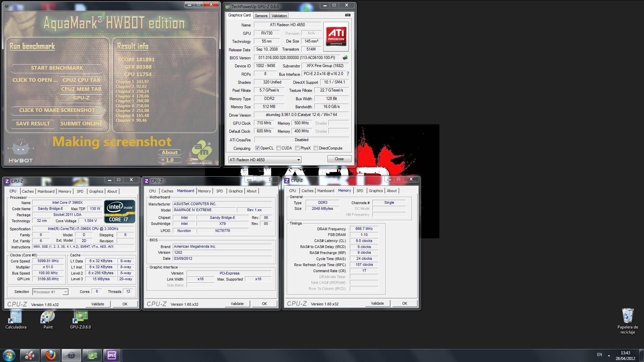The height and width of the screenshot is (362, 644).
Task: Click the Windows Start orb
Action: [x=9, y=355]
